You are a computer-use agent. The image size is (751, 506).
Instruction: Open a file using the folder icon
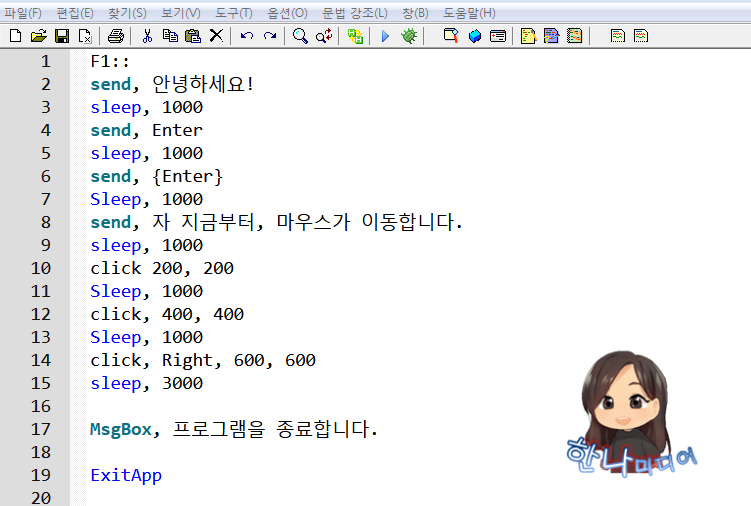pos(38,36)
